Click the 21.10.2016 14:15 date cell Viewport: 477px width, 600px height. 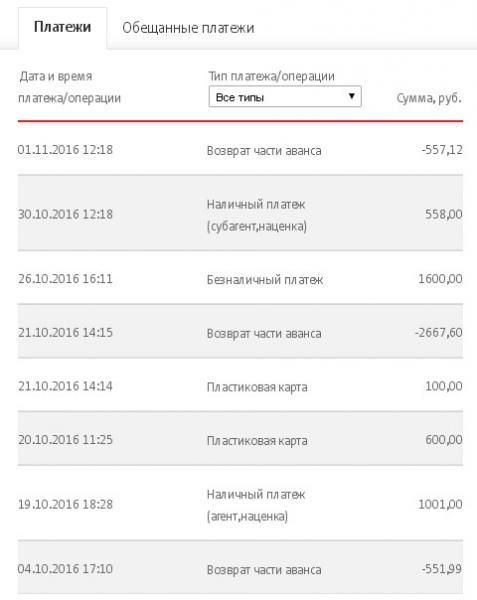tap(65, 333)
